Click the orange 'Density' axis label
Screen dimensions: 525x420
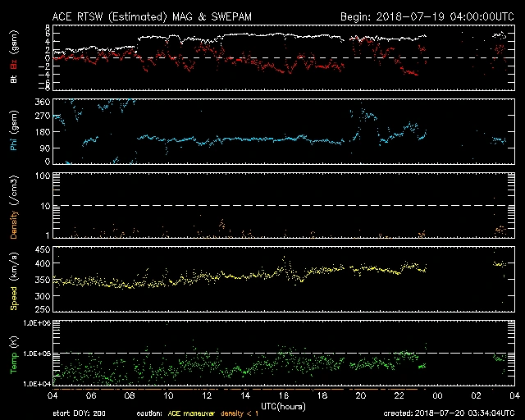click(x=14, y=225)
